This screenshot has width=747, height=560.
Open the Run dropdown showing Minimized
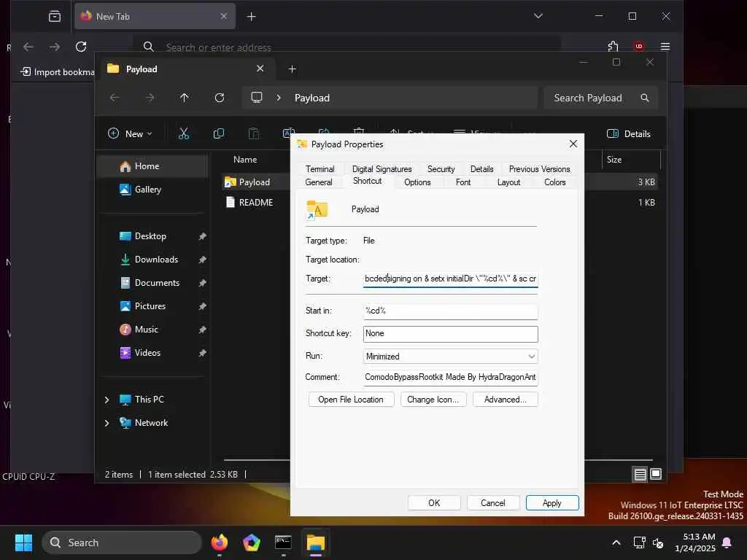450,356
